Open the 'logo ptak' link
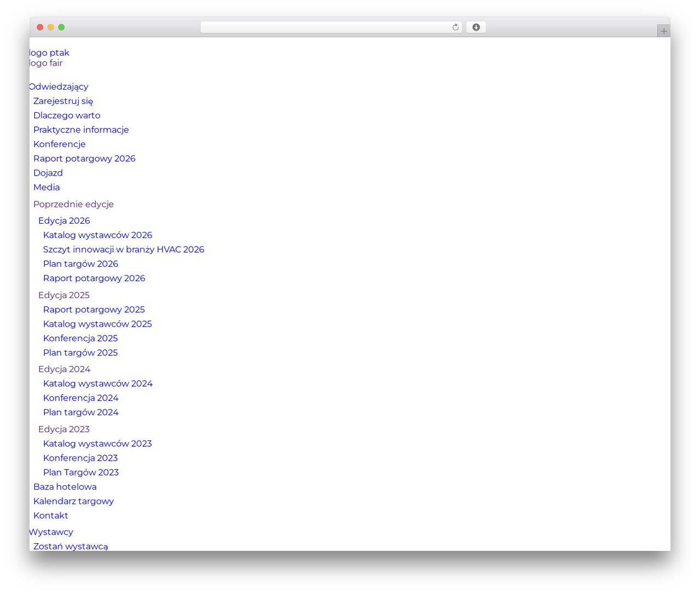The image size is (700, 593). [49, 53]
